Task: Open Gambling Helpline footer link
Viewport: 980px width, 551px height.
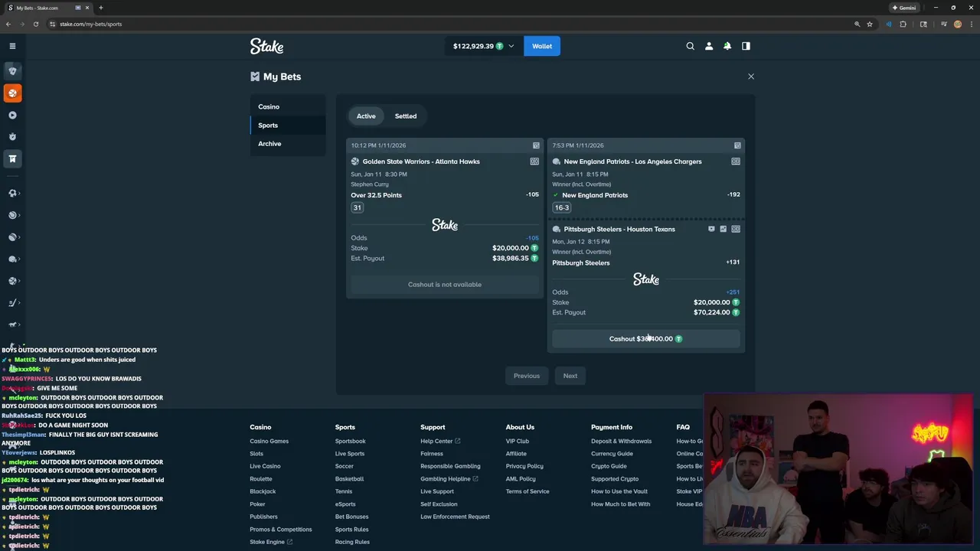Action: click(x=449, y=479)
